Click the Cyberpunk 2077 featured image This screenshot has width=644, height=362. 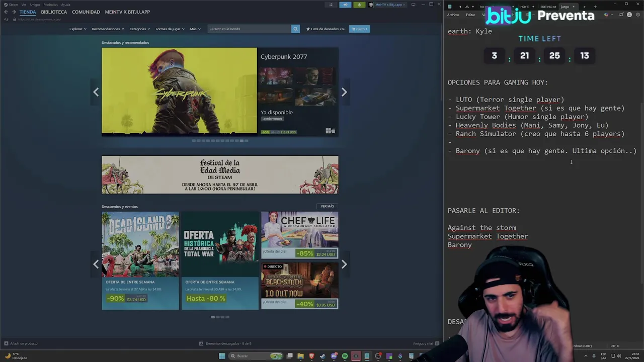[179, 92]
